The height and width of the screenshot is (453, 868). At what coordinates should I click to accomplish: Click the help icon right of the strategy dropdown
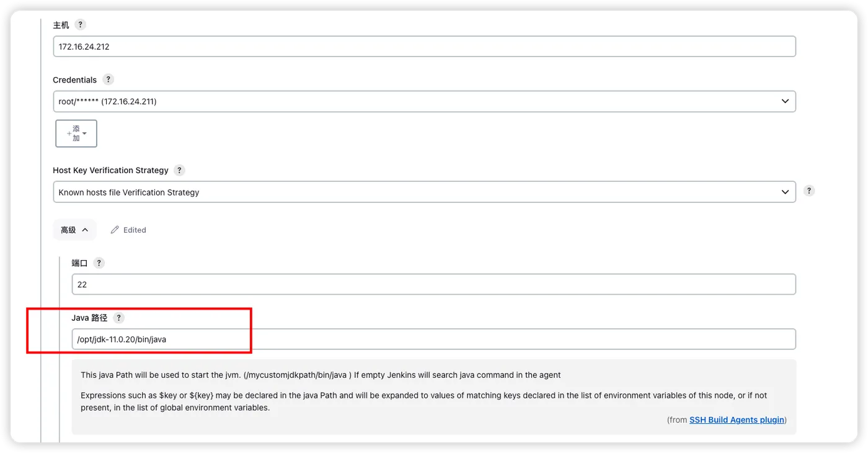[809, 191]
